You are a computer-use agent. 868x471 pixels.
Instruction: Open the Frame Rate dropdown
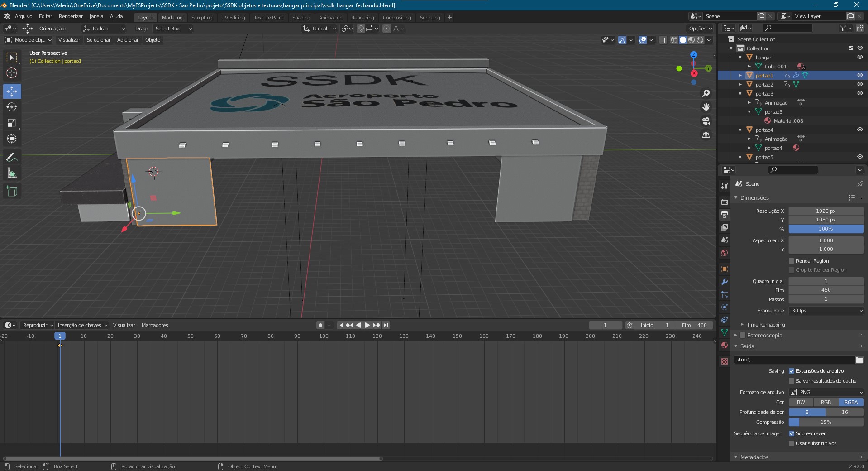(x=826, y=311)
